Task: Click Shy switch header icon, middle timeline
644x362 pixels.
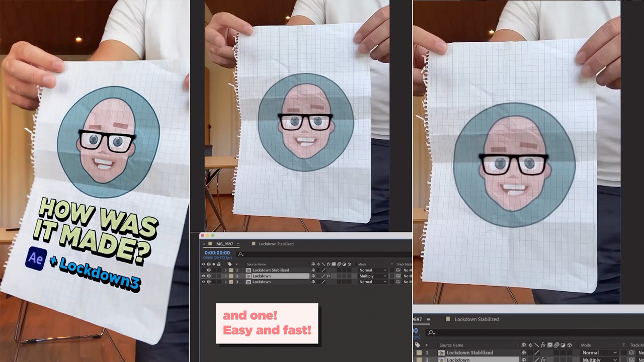Action: click(313, 264)
